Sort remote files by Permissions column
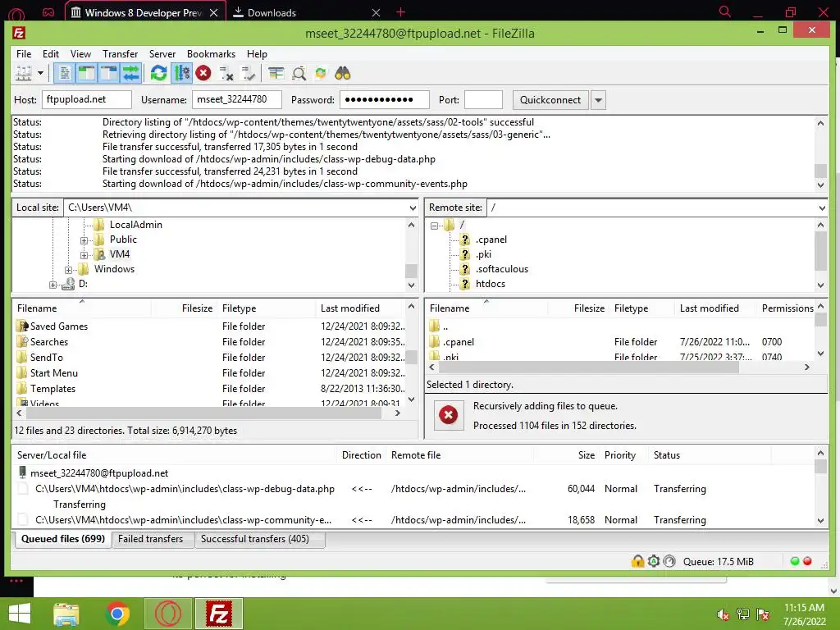Image resolution: width=840 pixels, height=630 pixels. (787, 308)
